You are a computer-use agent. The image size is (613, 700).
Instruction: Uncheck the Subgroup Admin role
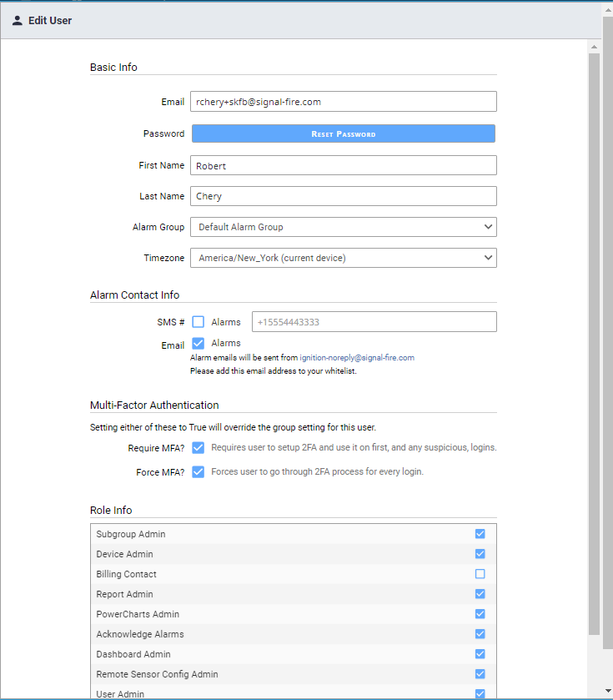(480, 534)
